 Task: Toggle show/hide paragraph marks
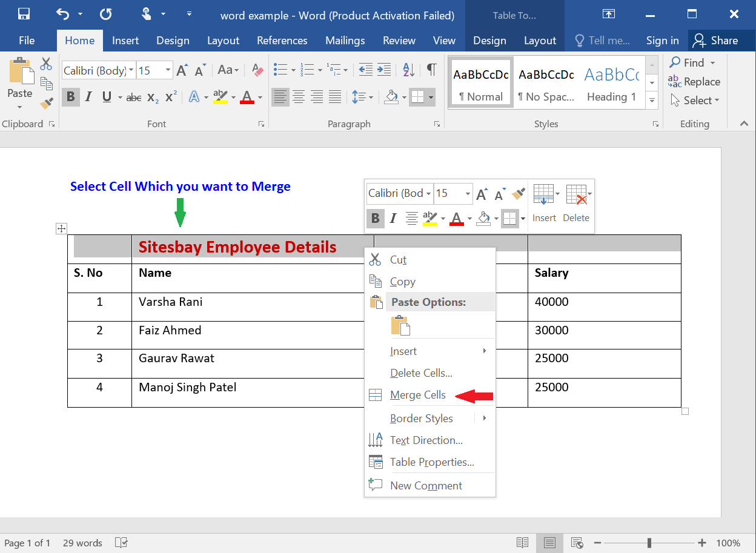click(x=431, y=70)
